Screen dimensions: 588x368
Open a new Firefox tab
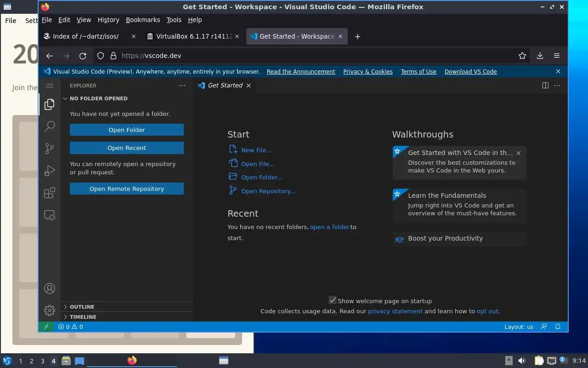(x=357, y=36)
